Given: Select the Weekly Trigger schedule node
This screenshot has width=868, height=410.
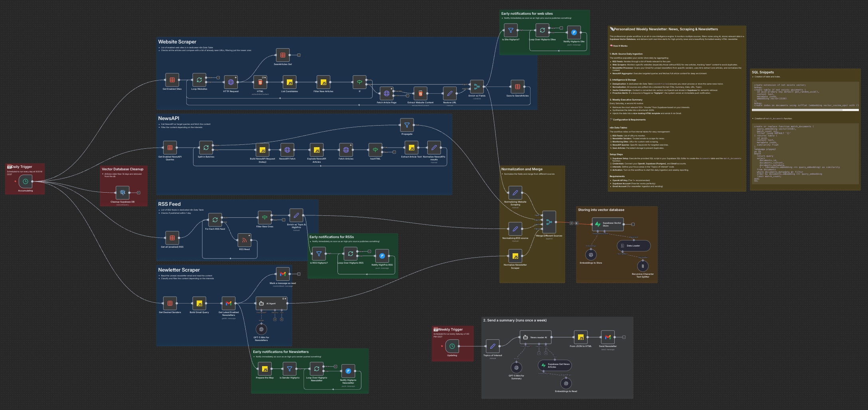Looking at the screenshot, I should pos(452,346).
